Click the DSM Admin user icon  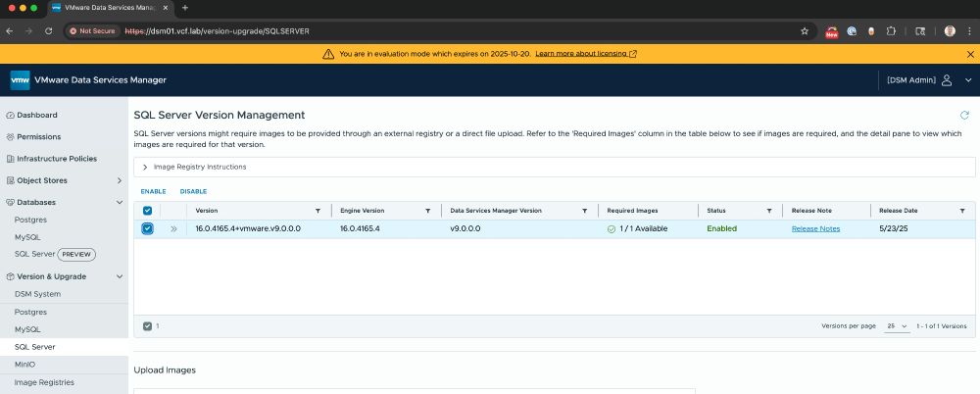pos(947,80)
